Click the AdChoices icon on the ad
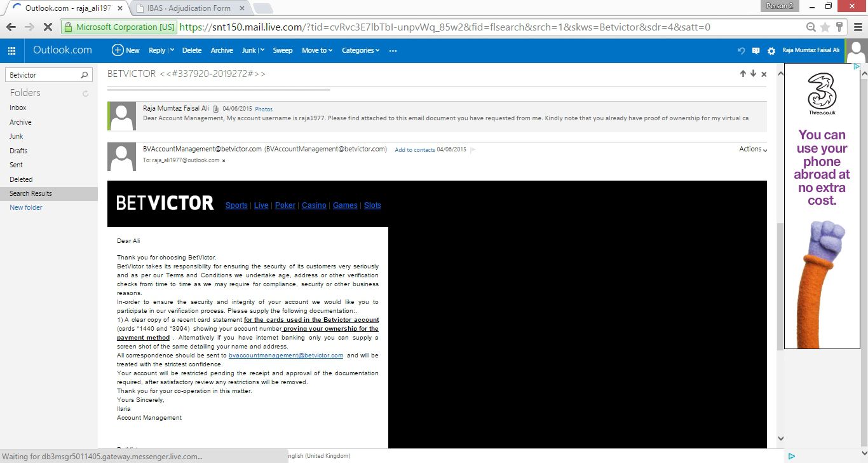 856,67
